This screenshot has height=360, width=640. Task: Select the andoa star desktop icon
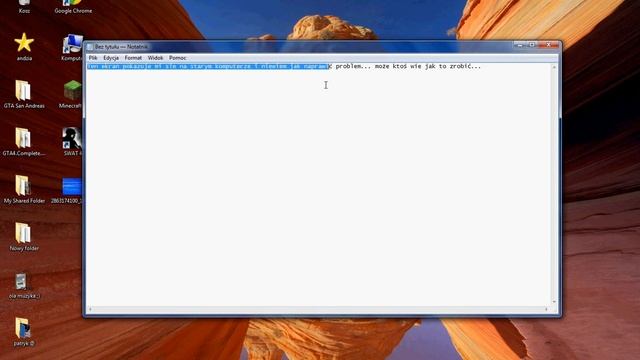click(x=24, y=47)
